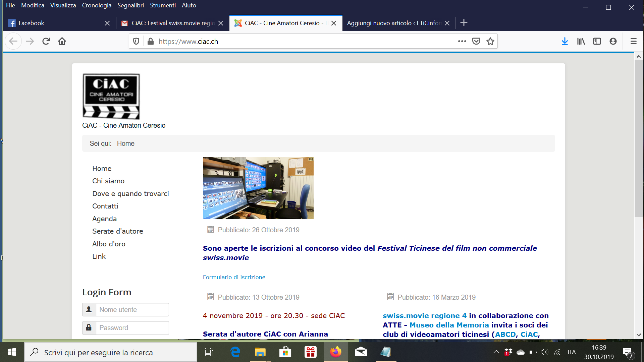Click the CiAC clapperboard logo
Viewport: 644px width, 362px height.
[x=111, y=97]
